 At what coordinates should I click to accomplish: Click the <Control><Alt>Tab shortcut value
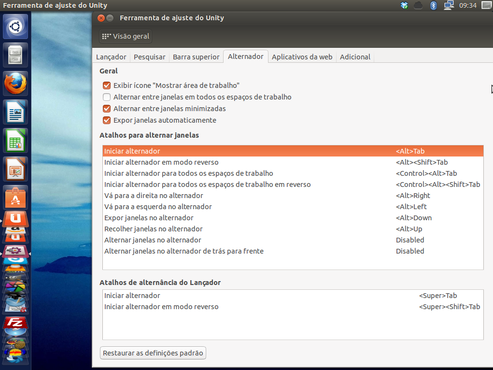click(426, 173)
